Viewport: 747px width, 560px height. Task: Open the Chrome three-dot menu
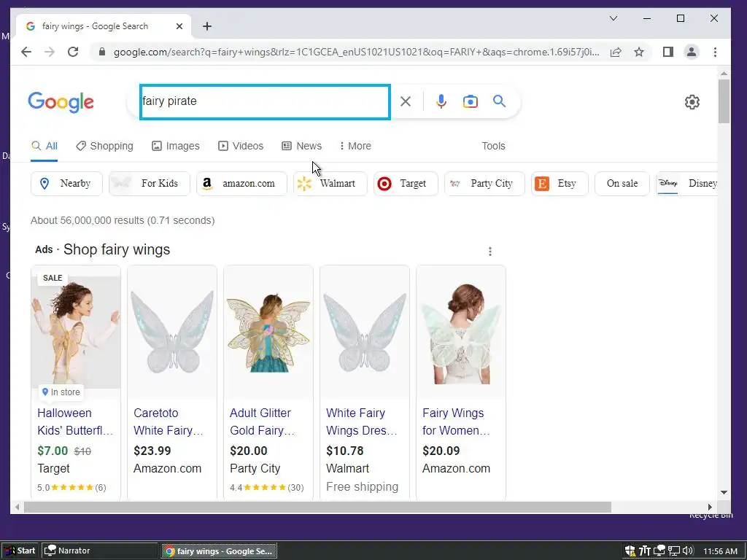point(715,52)
